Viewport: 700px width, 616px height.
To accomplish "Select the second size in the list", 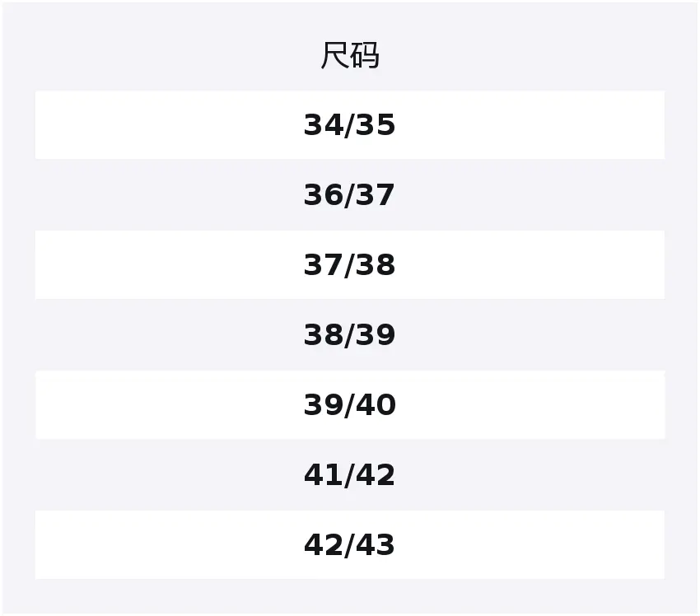I will (x=349, y=195).
